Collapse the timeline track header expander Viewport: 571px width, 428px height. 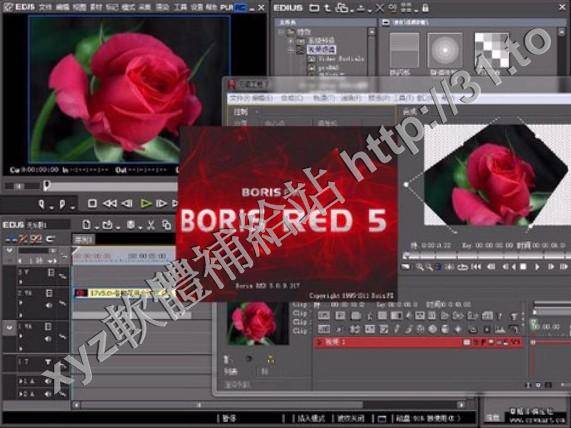click(9, 251)
